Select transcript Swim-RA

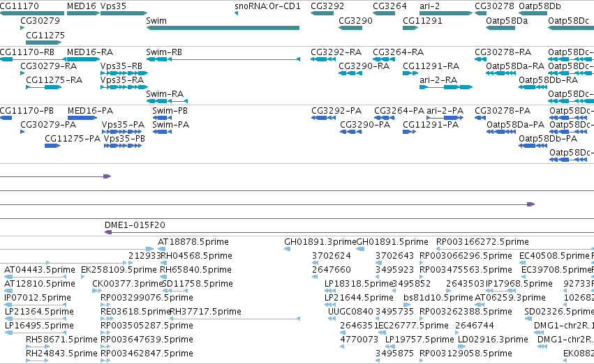165,94
